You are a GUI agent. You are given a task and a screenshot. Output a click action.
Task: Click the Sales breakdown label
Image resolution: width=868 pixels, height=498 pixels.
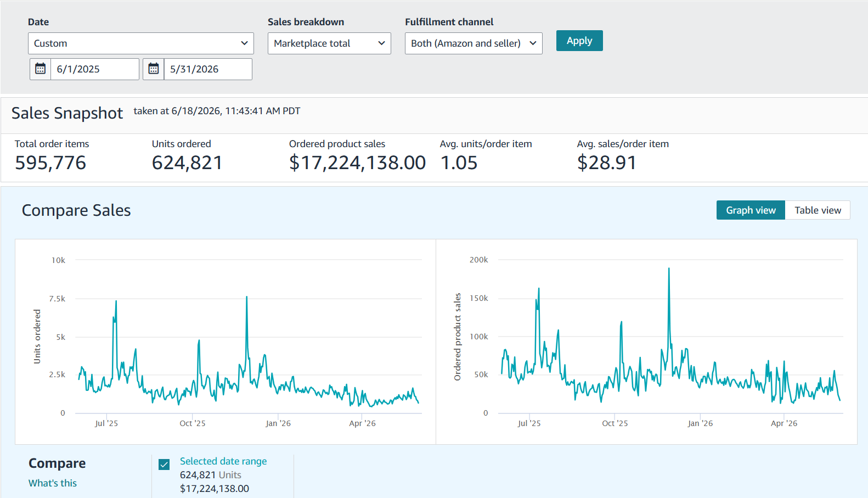pos(306,22)
